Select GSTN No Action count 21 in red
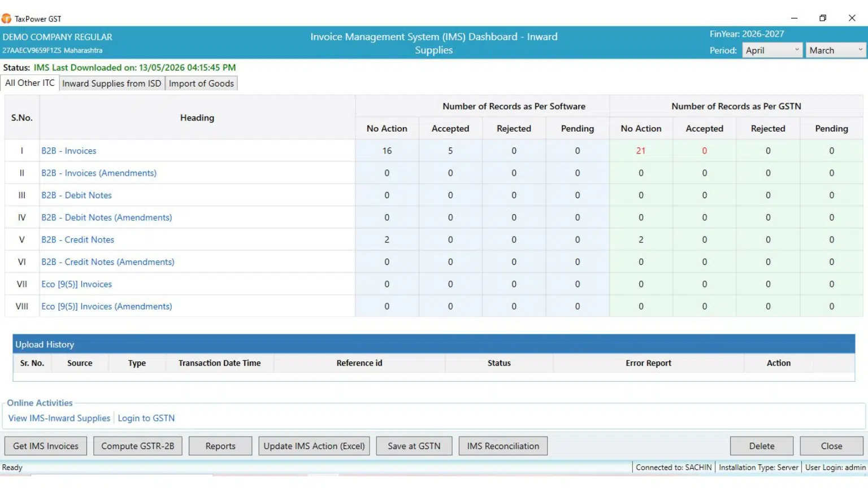868x488 pixels. 641,151
